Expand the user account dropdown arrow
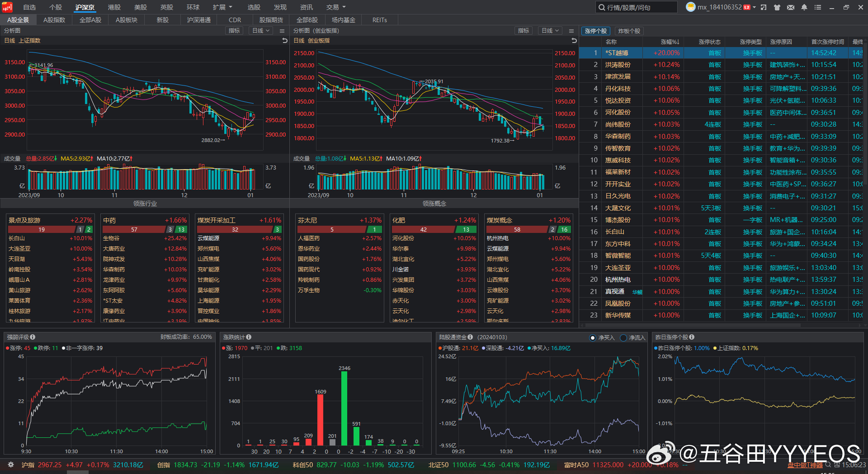 click(x=754, y=7)
